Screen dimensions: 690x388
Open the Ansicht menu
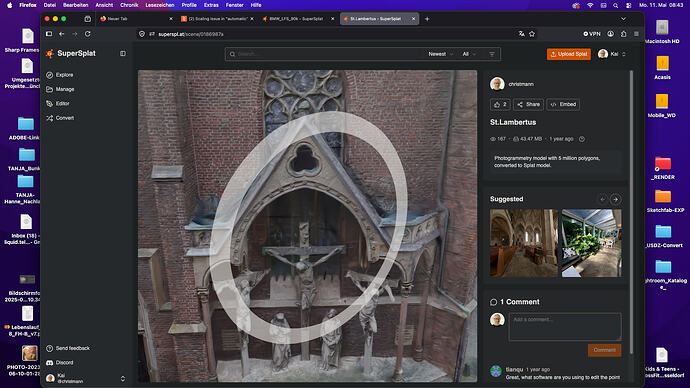click(104, 5)
